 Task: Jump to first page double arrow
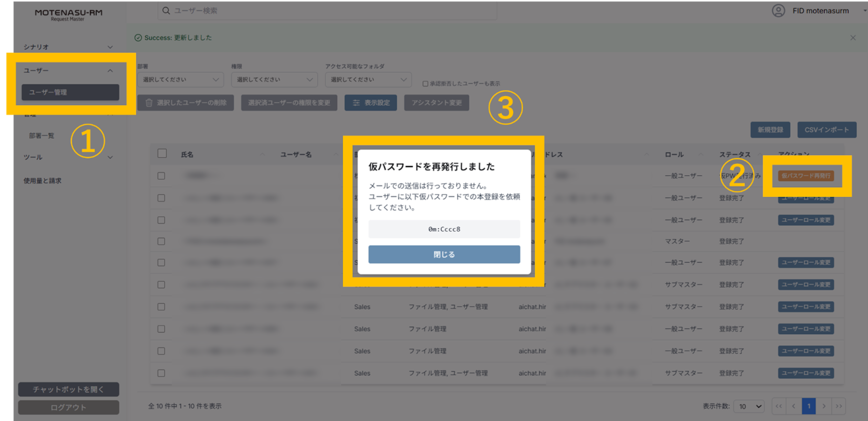tap(779, 406)
